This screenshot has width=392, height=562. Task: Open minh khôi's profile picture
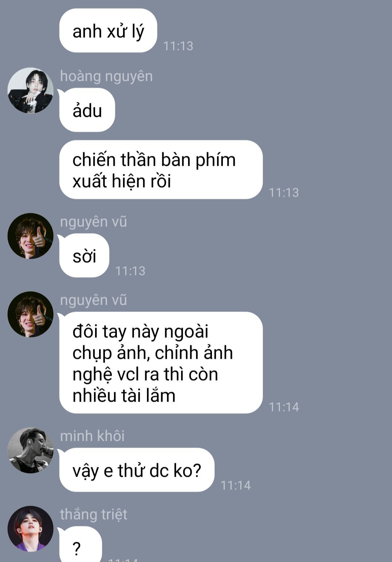(x=30, y=450)
